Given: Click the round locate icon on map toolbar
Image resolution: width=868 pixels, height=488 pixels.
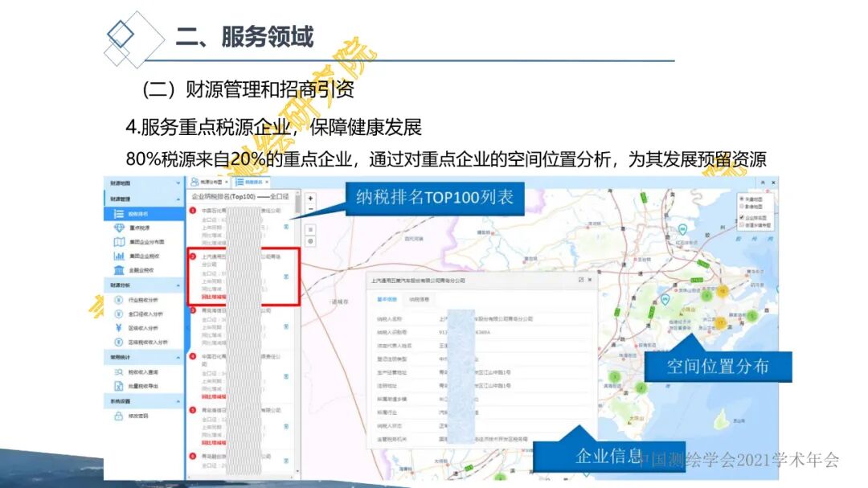Looking at the screenshot, I should click(x=310, y=241).
